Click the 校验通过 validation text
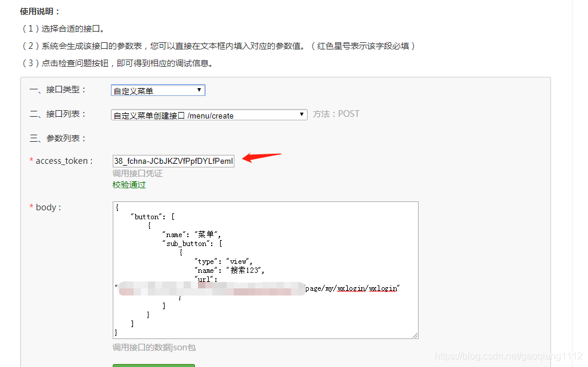 (129, 185)
